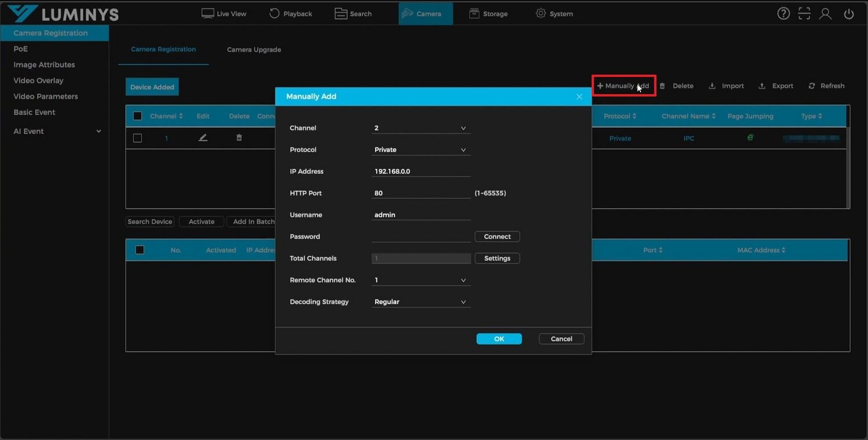The height and width of the screenshot is (440, 868).
Task: Open the Decoding Strategy dropdown
Action: tap(421, 301)
